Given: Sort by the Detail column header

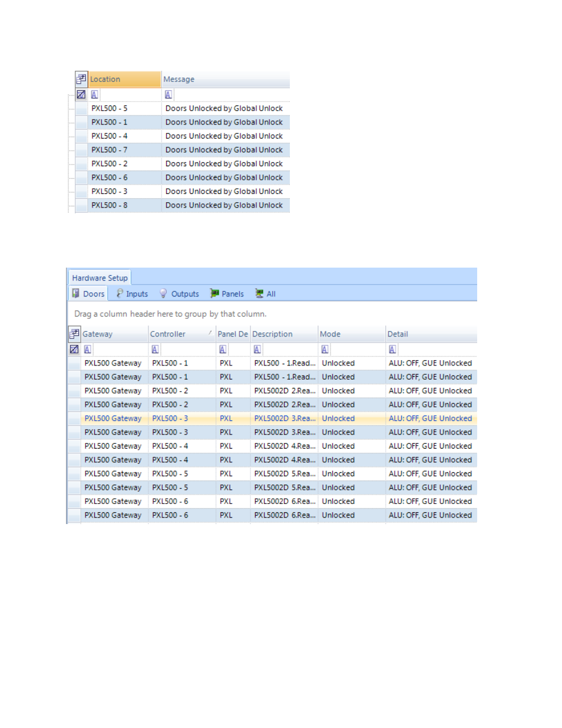Looking at the screenshot, I should tap(431, 334).
